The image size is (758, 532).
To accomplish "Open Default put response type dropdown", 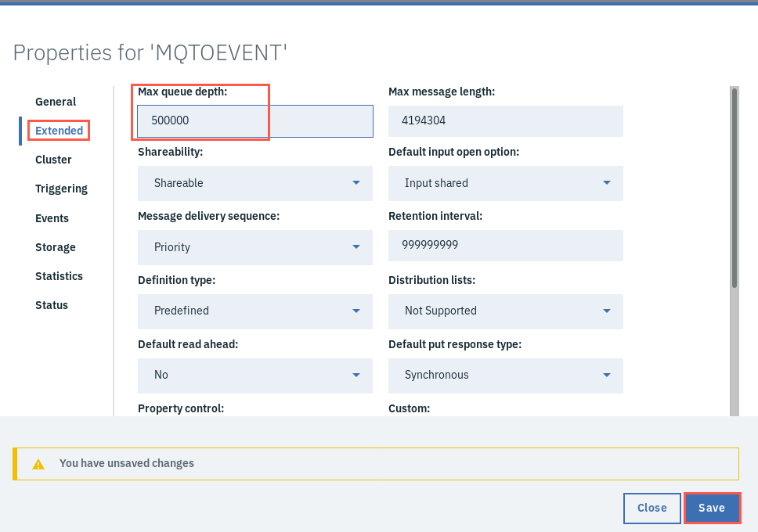I will point(506,376).
